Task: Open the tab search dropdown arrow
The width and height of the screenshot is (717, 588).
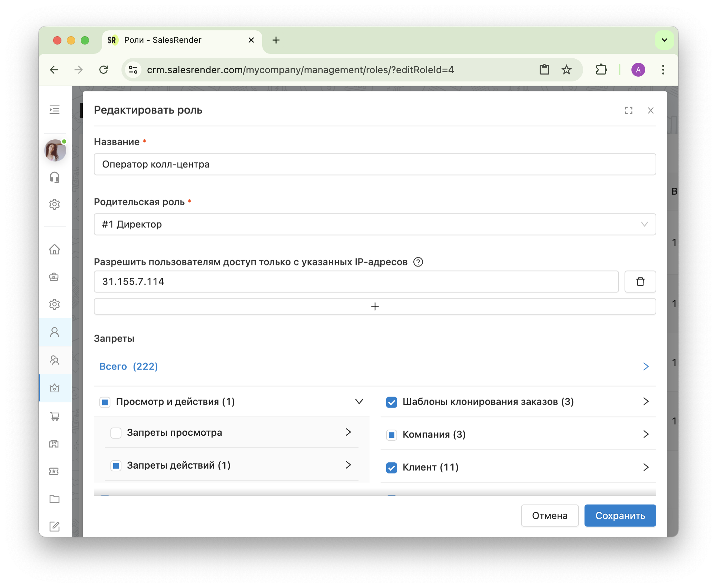Action: [665, 40]
